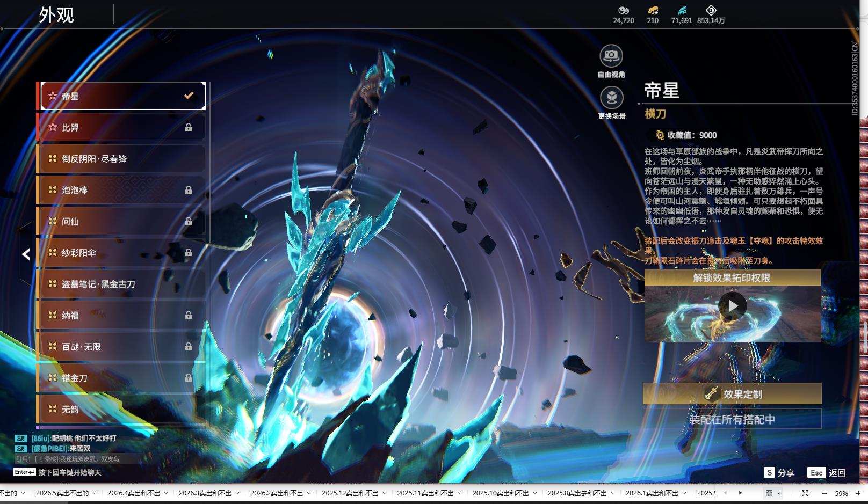Image resolution: width=868 pixels, height=504 pixels.
Task: Zoom in with the spreadsheet plus icon
Action: coord(858,493)
